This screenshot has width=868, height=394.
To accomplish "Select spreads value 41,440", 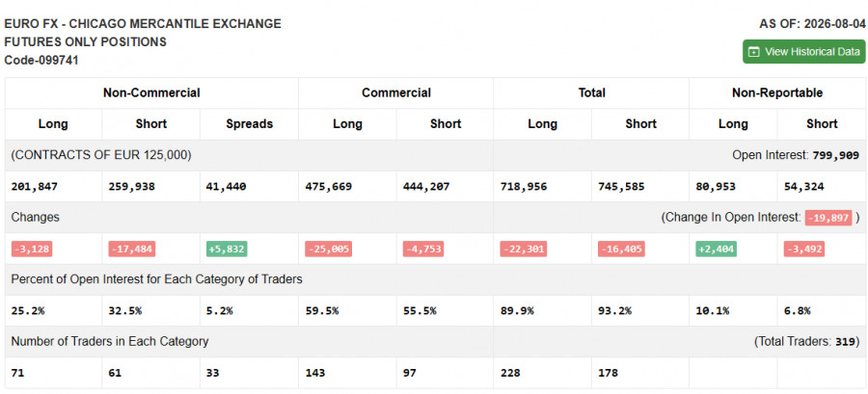I will 226,187.
